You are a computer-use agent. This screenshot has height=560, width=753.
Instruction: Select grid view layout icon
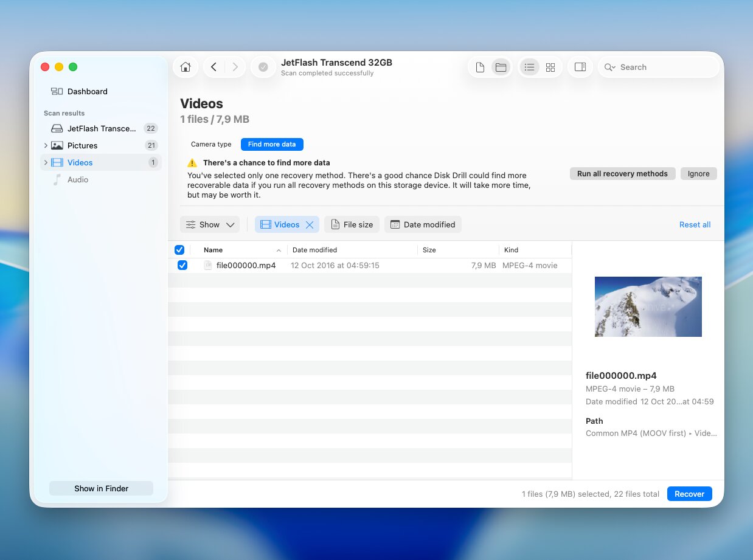(550, 67)
